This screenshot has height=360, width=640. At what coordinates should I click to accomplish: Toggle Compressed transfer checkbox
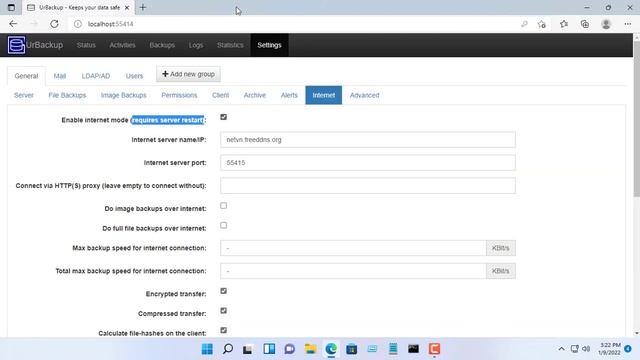click(x=223, y=311)
